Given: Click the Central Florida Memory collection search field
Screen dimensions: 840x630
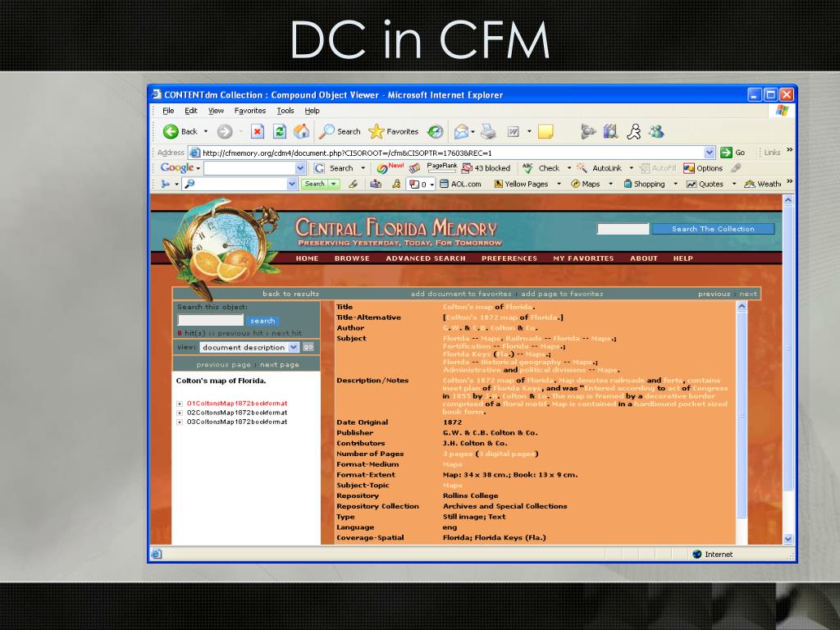Looking at the screenshot, I should pos(623,229).
